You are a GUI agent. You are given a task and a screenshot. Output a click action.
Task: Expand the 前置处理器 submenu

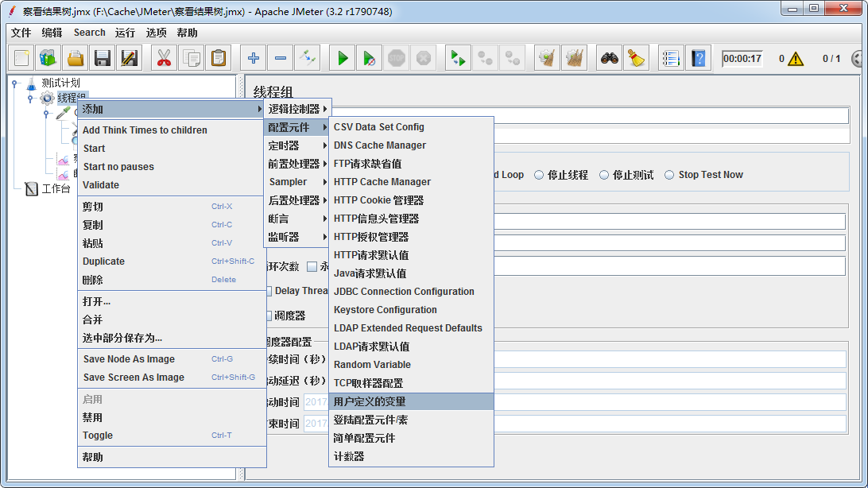(296, 164)
